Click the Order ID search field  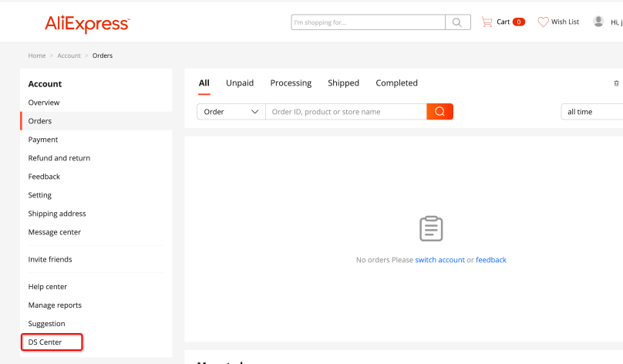[346, 112]
